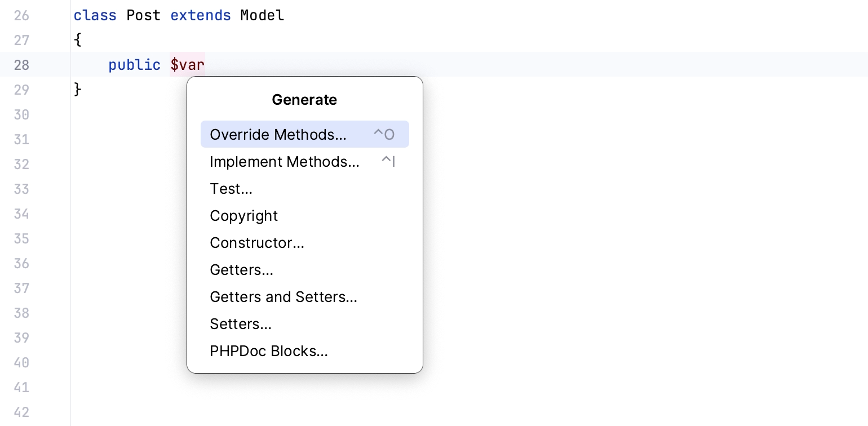Click the highlighted $var variable
Image resolution: width=868 pixels, height=426 pixels.
click(x=187, y=65)
